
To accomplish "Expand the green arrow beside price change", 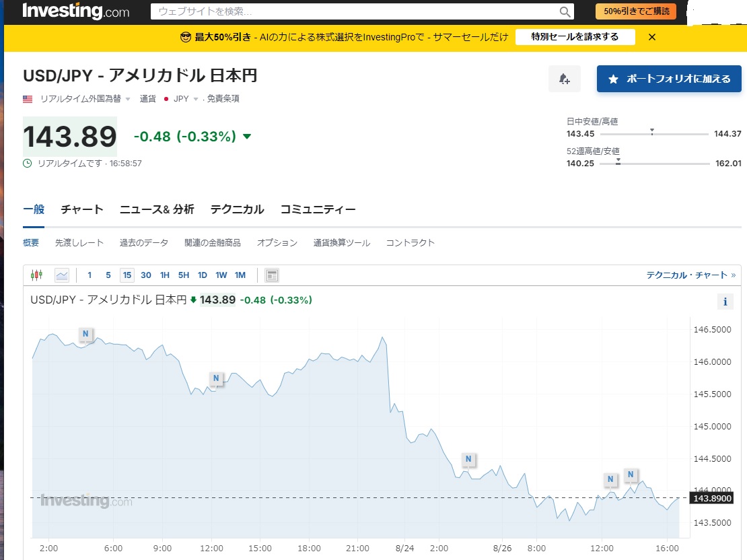I will coord(247,137).
